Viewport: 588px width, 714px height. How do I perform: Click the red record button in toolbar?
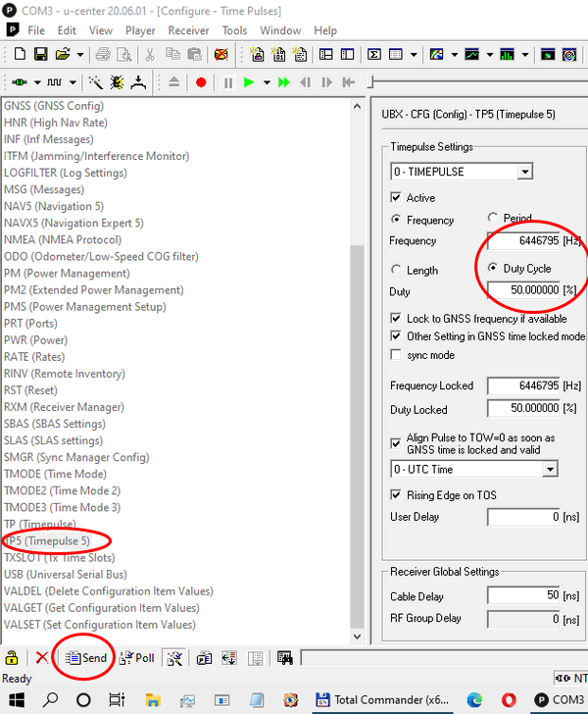click(x=201, y=82)
